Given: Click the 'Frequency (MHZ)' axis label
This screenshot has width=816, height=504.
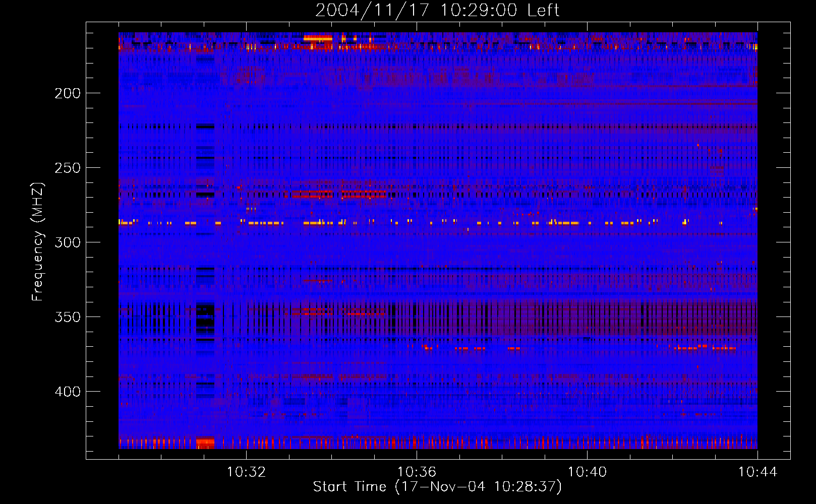Looking at the screenshot, I should [x=38, y=242].
